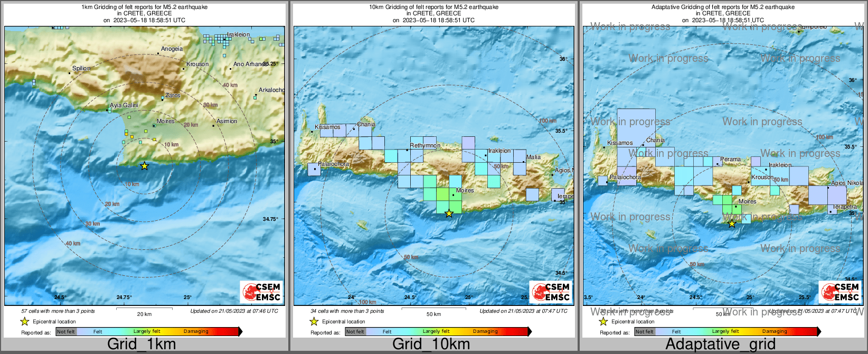The width and height of the screenshot is (868, 354).
Task: Click the '10km Gridding of felt reports' title
Action: click(x=434, y=7)
